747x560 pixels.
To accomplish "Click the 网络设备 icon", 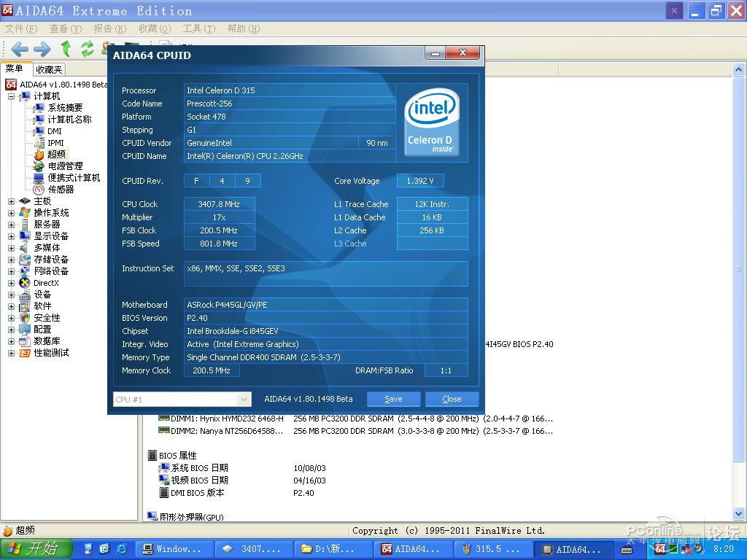I will [25, 271].
